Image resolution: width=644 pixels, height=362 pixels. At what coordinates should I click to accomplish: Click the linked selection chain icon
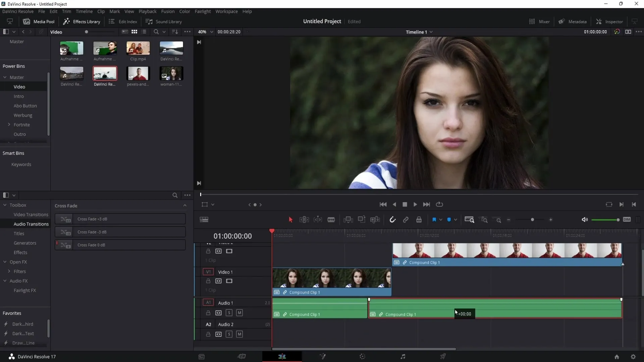(x=406, y=220)
